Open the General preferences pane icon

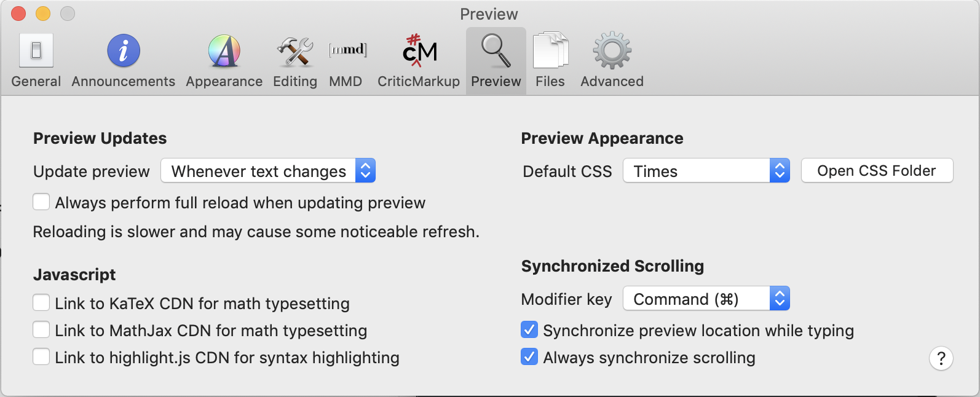point(36,50)
